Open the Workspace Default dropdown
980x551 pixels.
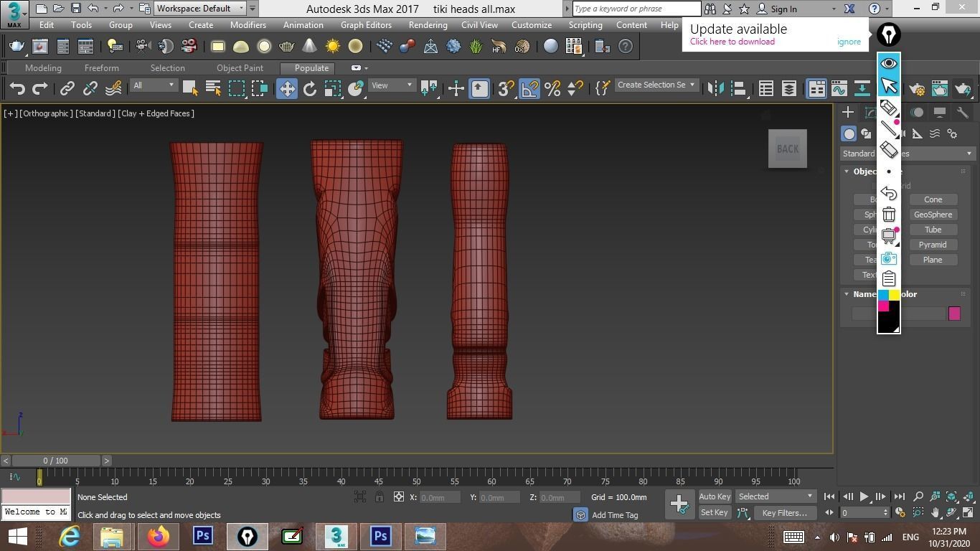(200, 9)
